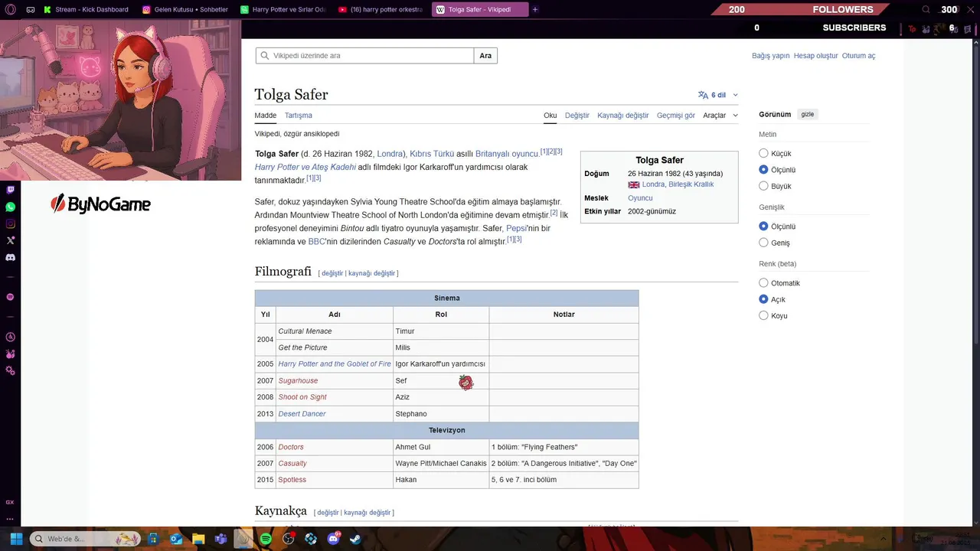Open Harry Potter ve Ateş Kadehi link
This screenshot has height=551, width=980.
pyautogui.click(x=305, y=167)
